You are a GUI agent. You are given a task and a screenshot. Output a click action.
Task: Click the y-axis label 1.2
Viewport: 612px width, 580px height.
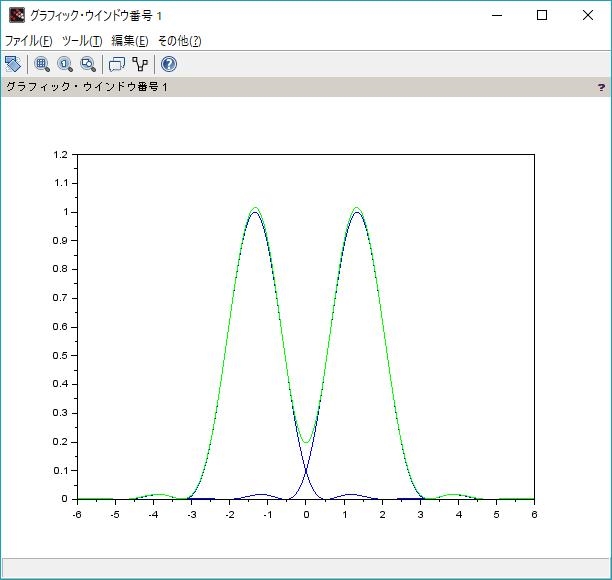(60, 155)
